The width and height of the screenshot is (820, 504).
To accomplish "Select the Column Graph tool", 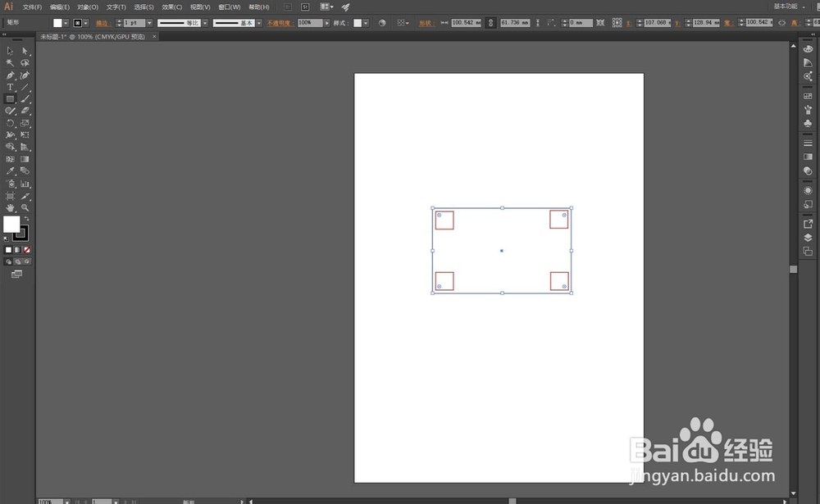I will [25, 184].
